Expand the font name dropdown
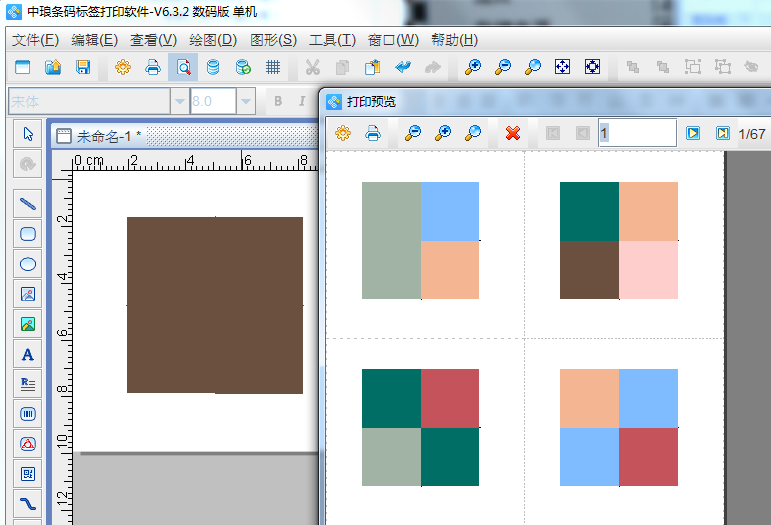771x525 pixels. click(180, 101)
